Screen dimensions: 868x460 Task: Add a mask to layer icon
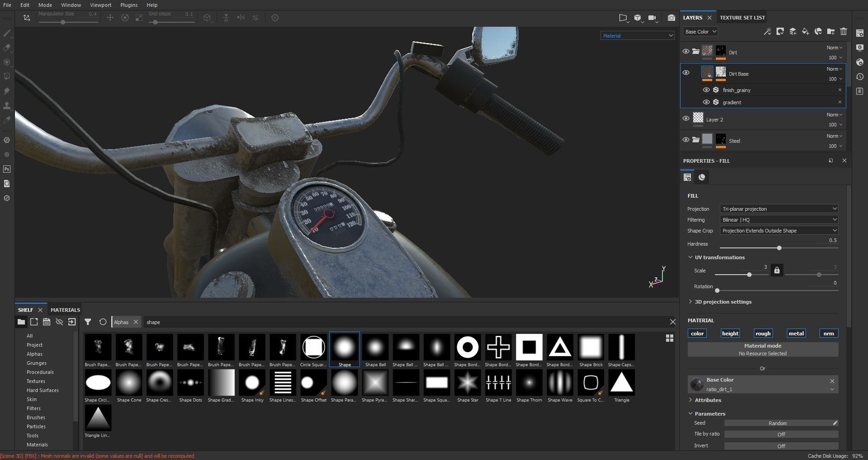780,31
